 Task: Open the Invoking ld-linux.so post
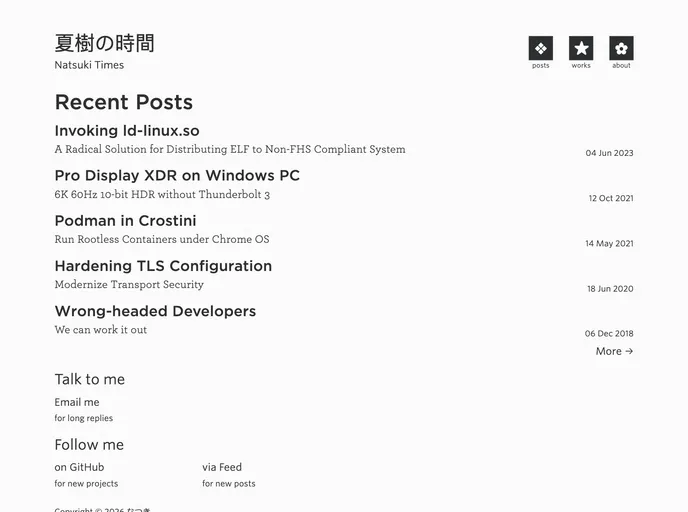click(x=127, y=131)
